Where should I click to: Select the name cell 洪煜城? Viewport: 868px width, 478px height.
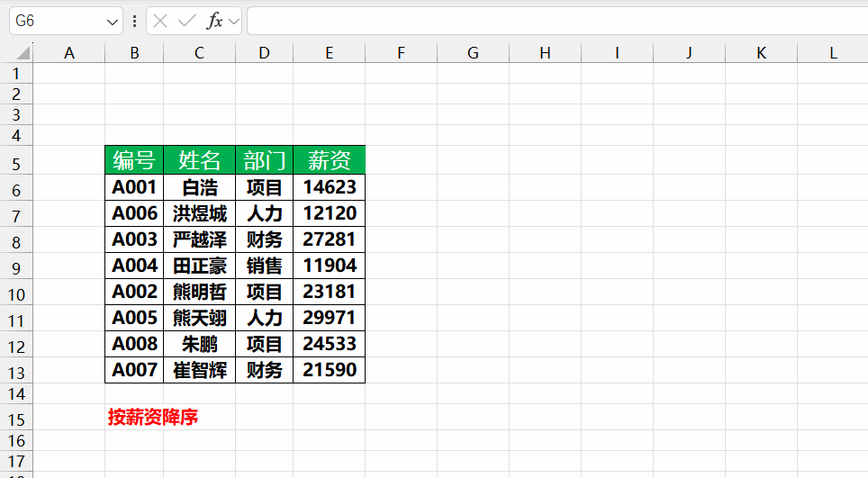[x=199, y=213]
